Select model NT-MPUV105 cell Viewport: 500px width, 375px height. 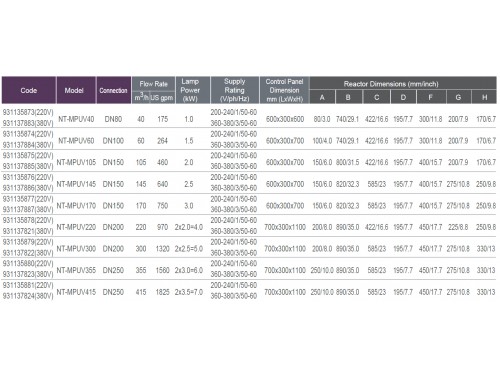76,162
